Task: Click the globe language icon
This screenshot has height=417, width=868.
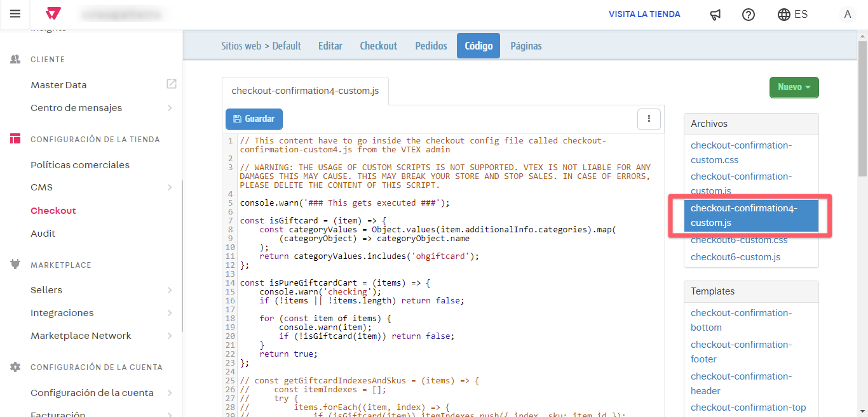Action: click(x=784, y=15)
